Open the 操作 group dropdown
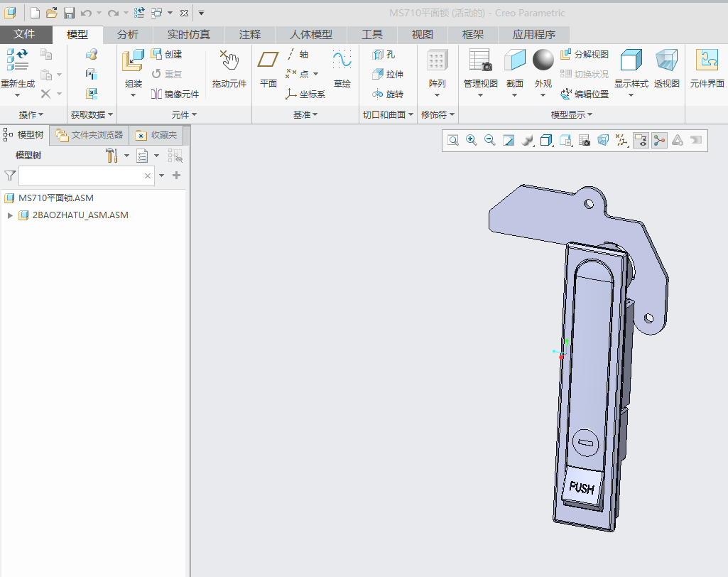 pyautogui.click(x=31, y=114)
